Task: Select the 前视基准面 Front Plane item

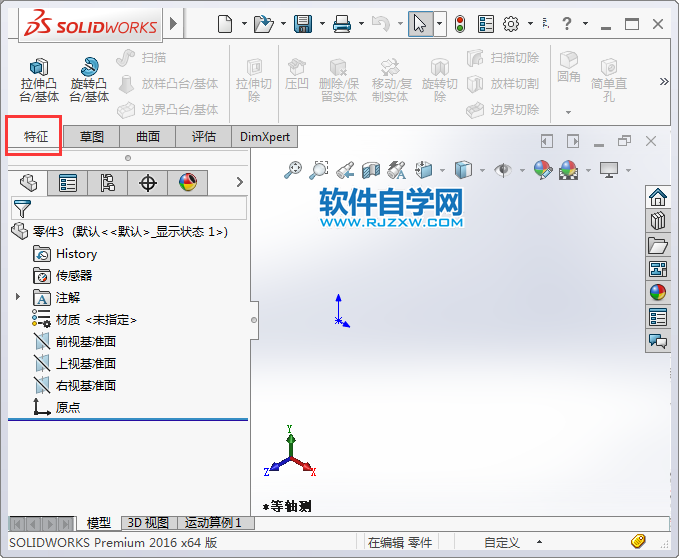Action: point(74,342)
